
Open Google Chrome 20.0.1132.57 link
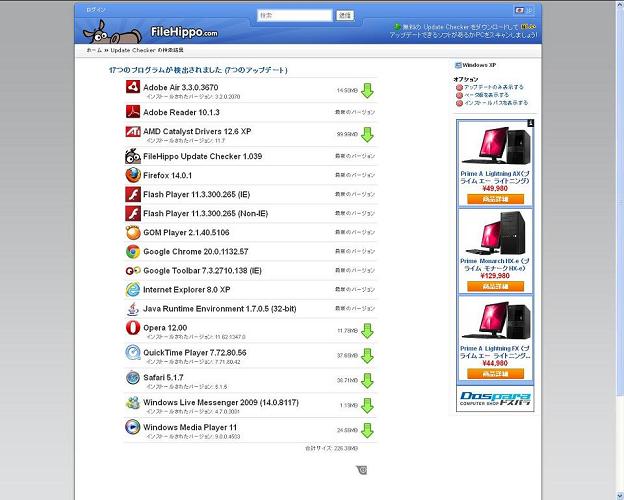196,252
